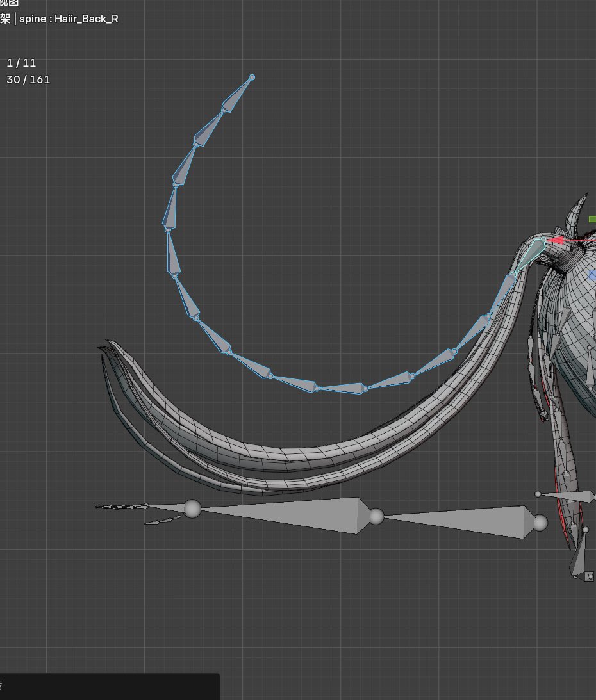Viewport: 596px width, 700px height.
Task: Click the '1 / 11' statistics text
Action: point(21,63)
